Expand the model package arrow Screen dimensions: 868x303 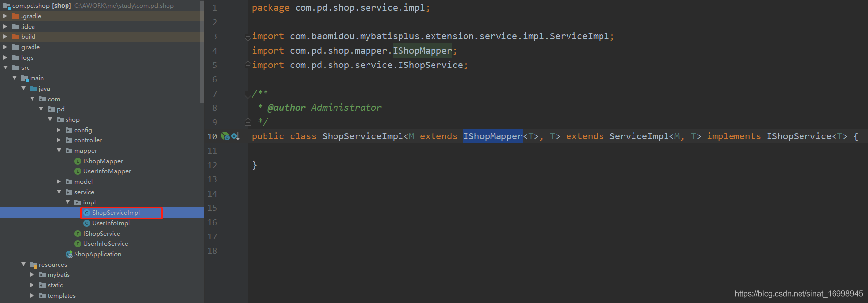pos(59,181)
